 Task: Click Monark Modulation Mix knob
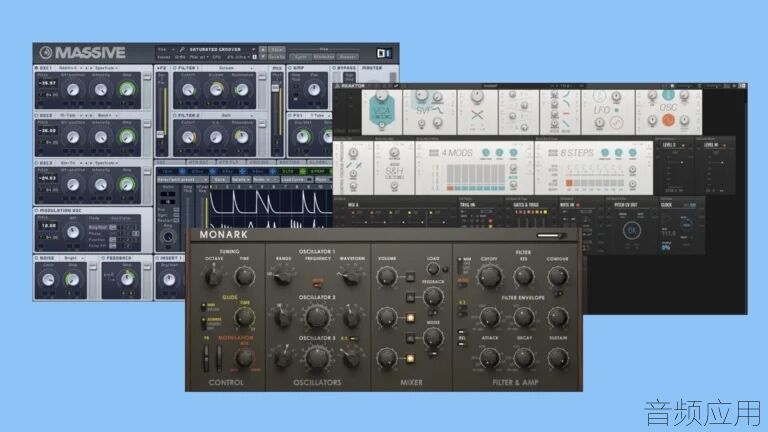point(244,359)
